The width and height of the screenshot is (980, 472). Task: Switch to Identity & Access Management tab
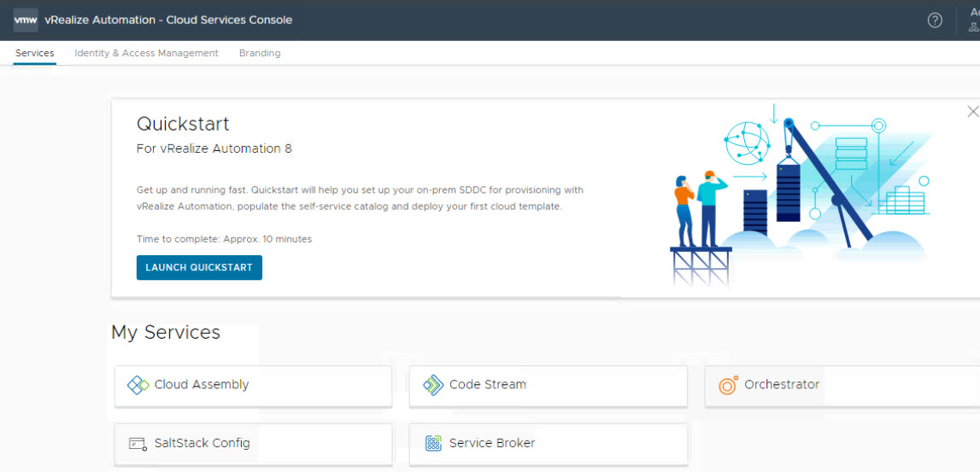pyautogui.click(x=146, y=53)
